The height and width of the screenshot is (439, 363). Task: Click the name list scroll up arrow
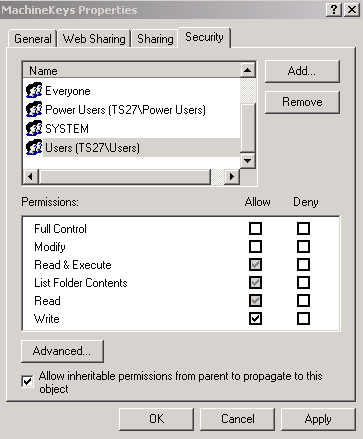click(248, 70)
